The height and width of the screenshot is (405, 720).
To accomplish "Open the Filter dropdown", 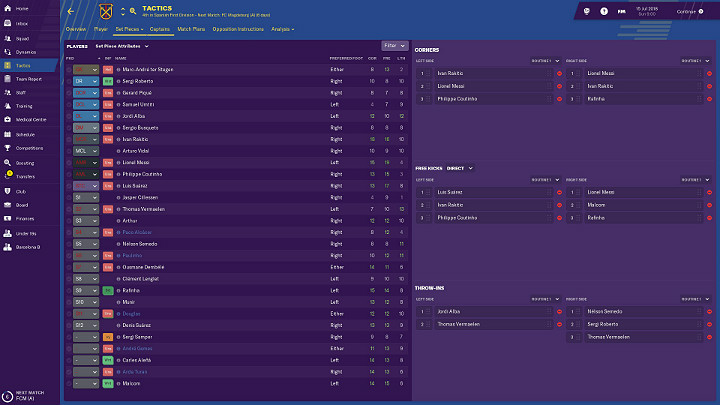I will pyautogui.click(x=394, y=45).
